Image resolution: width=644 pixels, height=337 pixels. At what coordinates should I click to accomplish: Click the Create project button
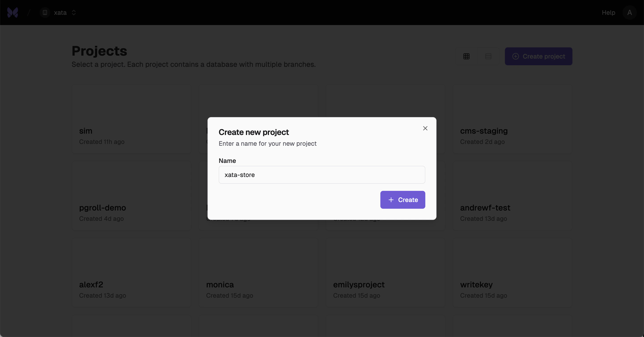click(539, 56)
